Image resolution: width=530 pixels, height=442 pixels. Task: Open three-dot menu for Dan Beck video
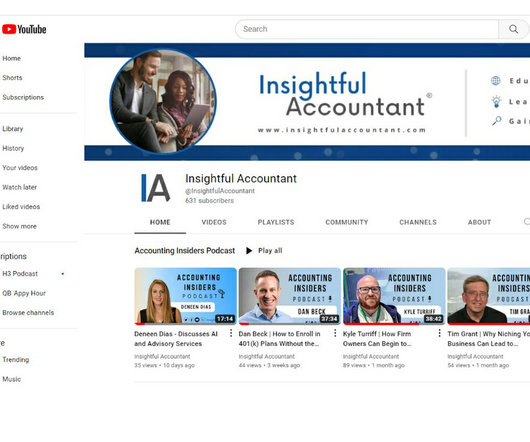coord(335,334)
